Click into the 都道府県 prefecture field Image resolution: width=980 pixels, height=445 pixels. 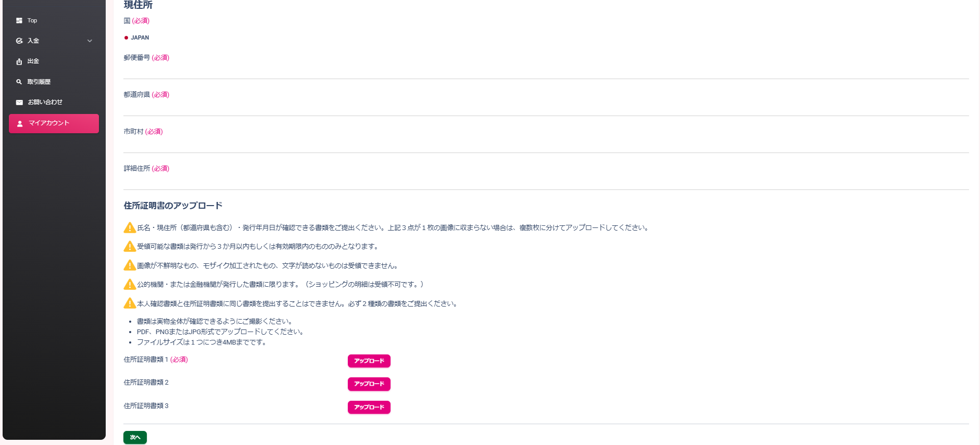546,108
